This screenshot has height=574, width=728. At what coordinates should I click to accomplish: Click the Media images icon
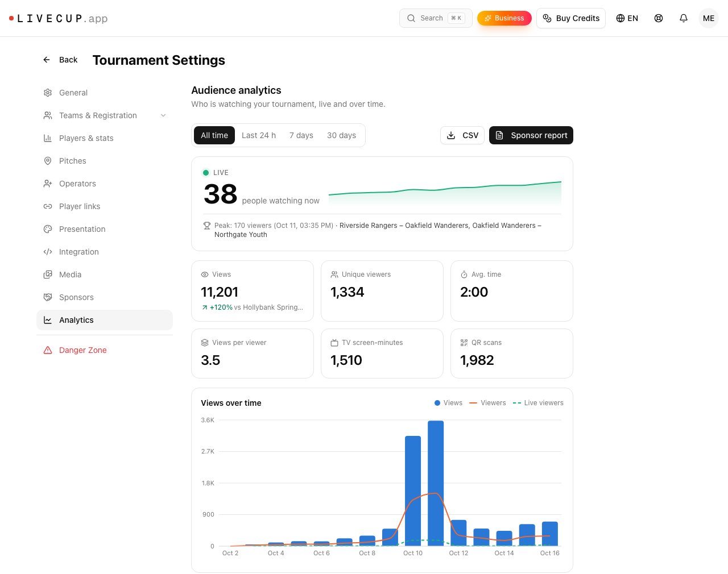[48, 274]
